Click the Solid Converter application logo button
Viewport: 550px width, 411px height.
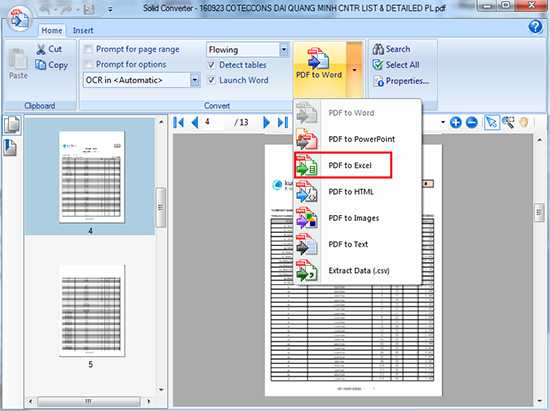pyautogui.click(x=19, y=20)
